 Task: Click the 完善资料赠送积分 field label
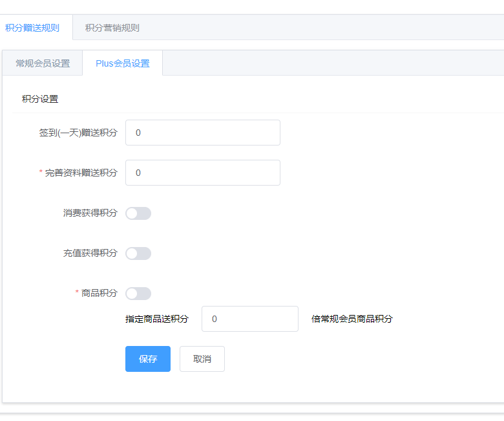[81, 173]
